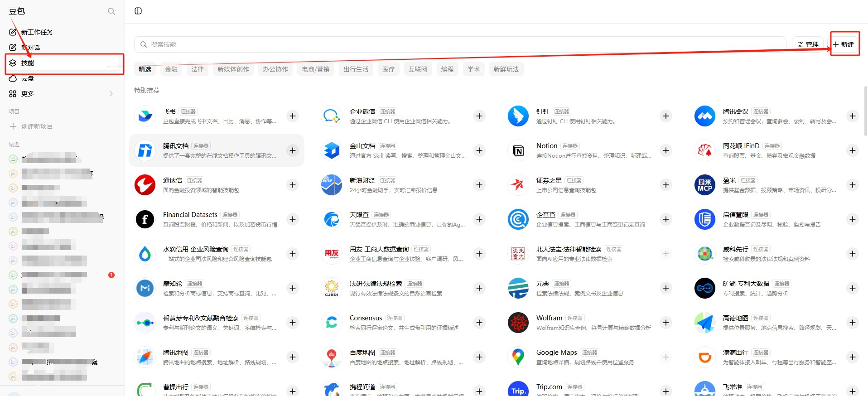This screenshot has width=868, height=396.
Task: Open the 金山文档 connector logo
Action: click(332, 150)
